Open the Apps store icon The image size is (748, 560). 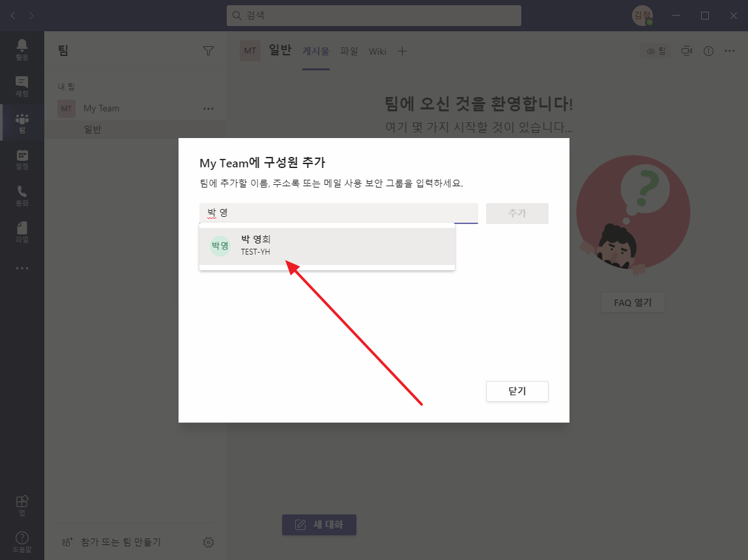(x=22, y=505)
